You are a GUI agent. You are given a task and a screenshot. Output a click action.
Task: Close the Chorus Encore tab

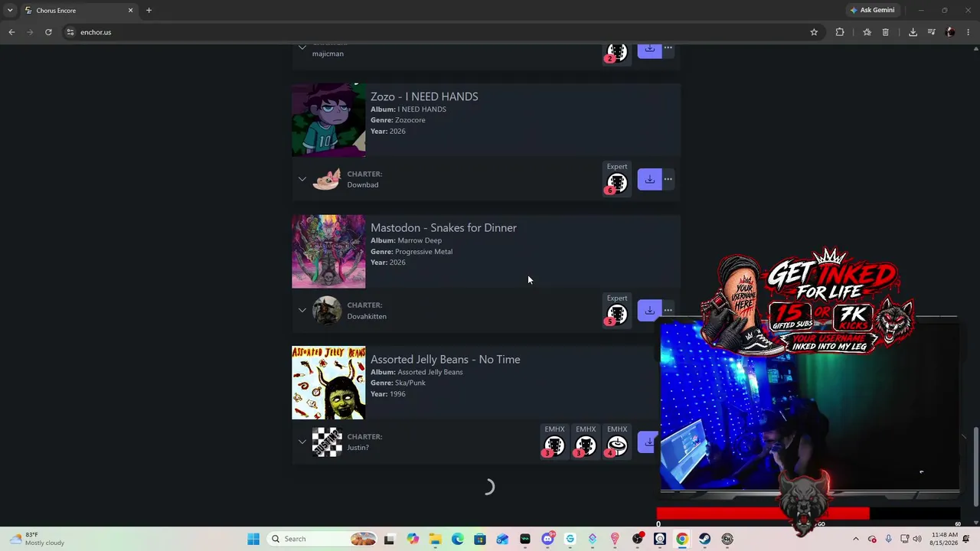coord(130,10)
